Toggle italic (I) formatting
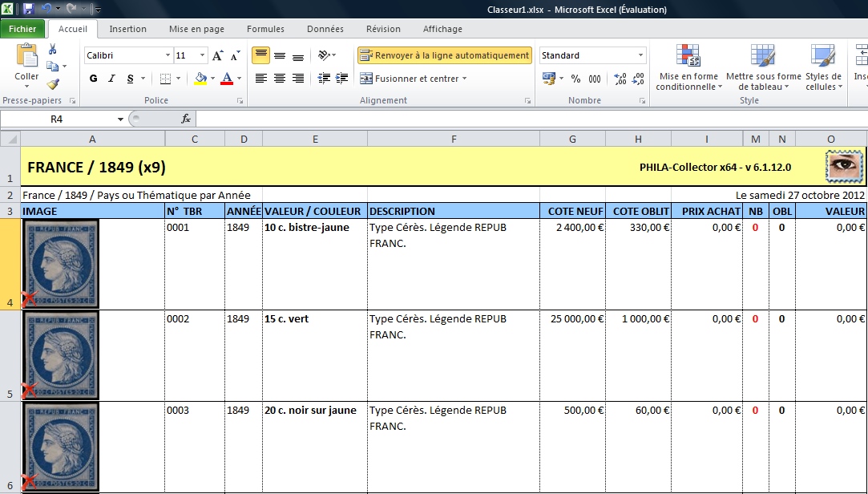868x494 pixels. (112, 79)
